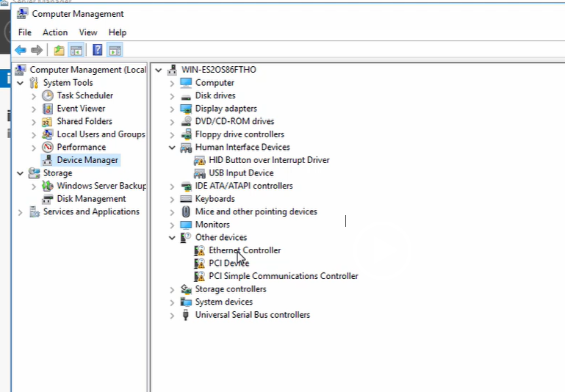This screenshot has height=392, width=565.
Task: Collapse the Human Interface Devices category
Action: pyautogui.click(x=172, y=148)
